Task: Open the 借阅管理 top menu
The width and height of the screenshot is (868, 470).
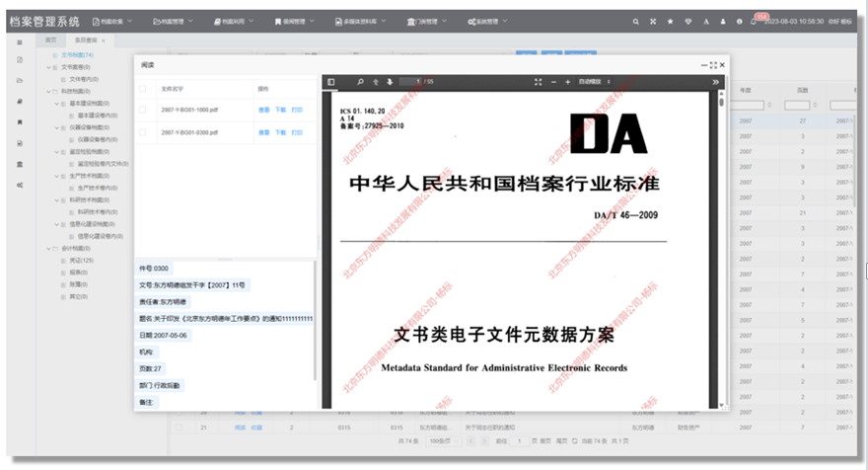Action: click(x=295, y=21)
